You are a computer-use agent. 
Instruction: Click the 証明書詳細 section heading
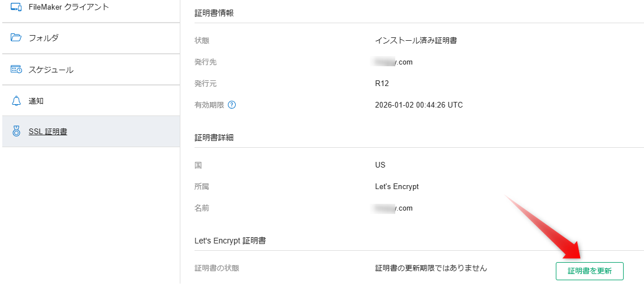pyautogui.click(x=214, y=138)
